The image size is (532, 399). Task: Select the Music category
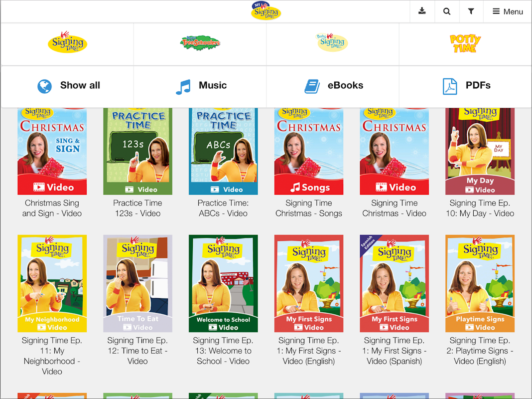point(200,86)
